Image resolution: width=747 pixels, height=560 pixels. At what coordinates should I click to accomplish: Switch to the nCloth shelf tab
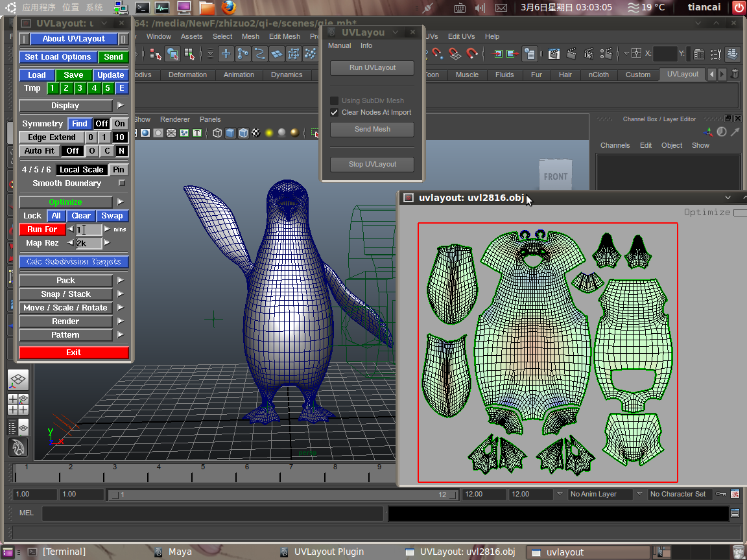599,75
